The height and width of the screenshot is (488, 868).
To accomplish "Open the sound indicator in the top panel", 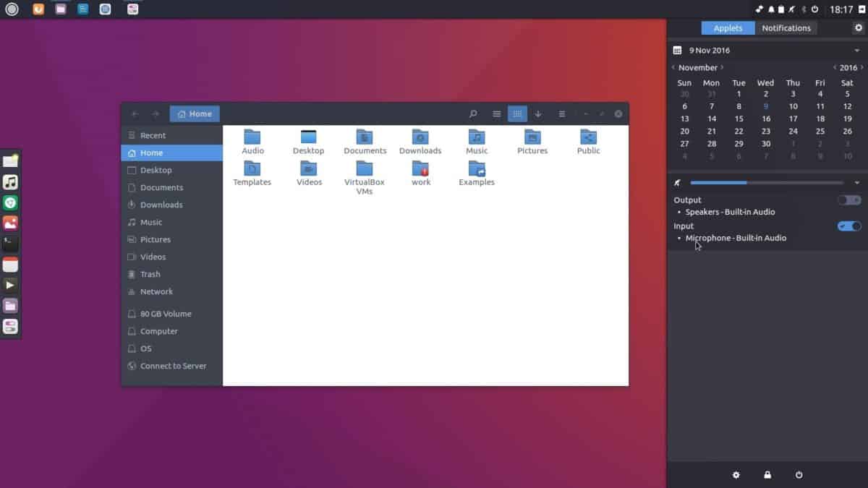I will pyautogui.click(x=791, y=9).
